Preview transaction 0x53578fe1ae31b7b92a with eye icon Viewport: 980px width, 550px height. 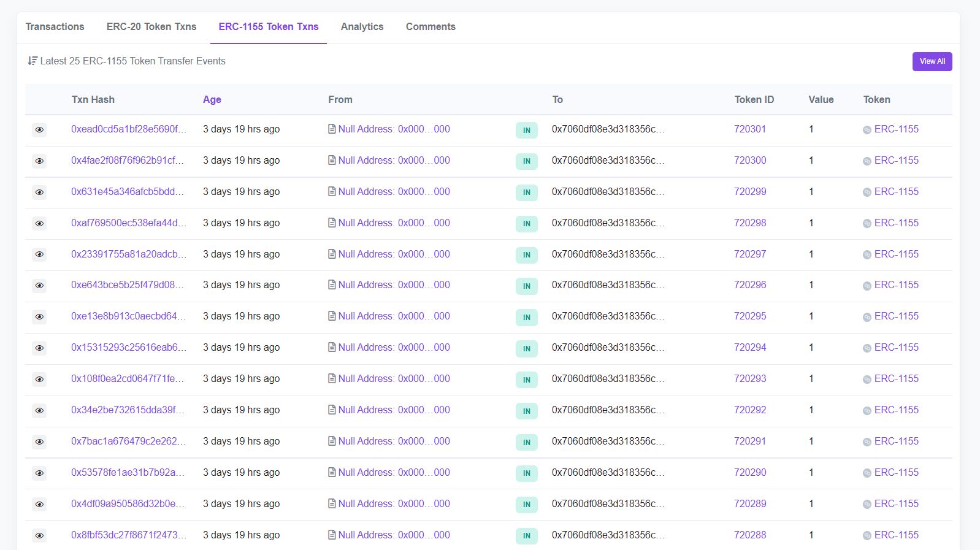coord(39,473)
